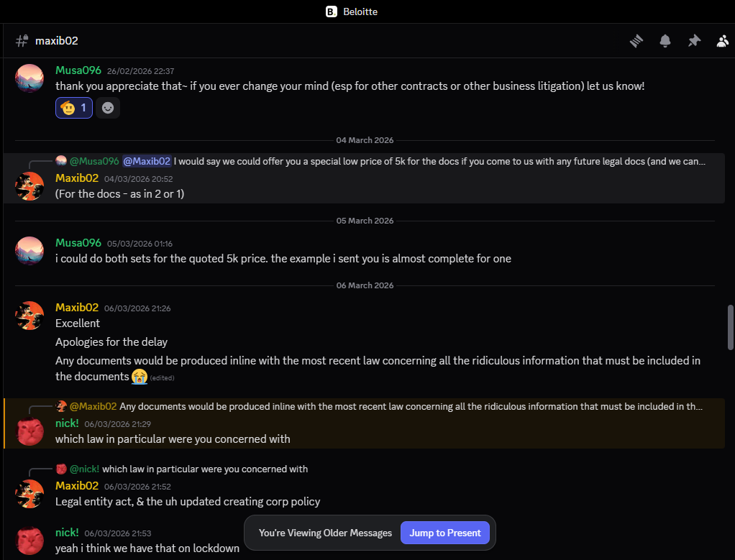
Task: Click the Beloitte server logo icon
Action: click(x=331, y=12)
